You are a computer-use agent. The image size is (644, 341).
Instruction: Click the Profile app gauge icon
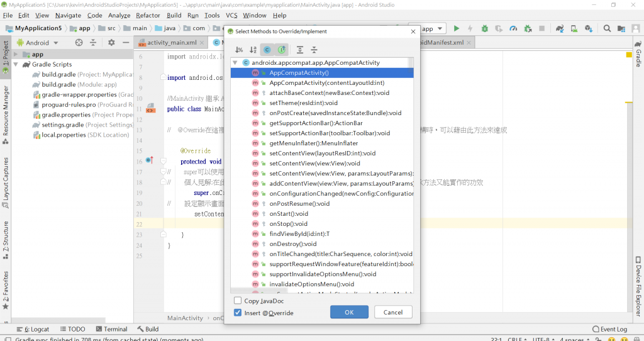(x=513, y=29)
